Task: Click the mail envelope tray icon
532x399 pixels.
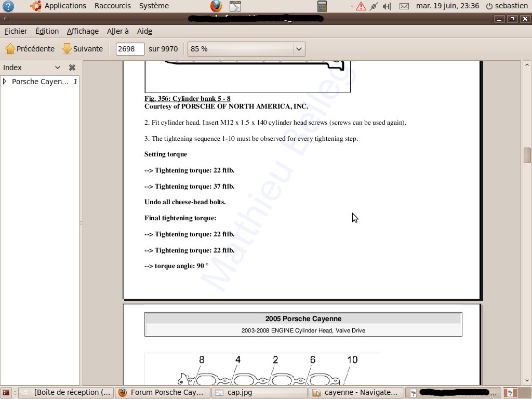Action: tap(404, 6)
